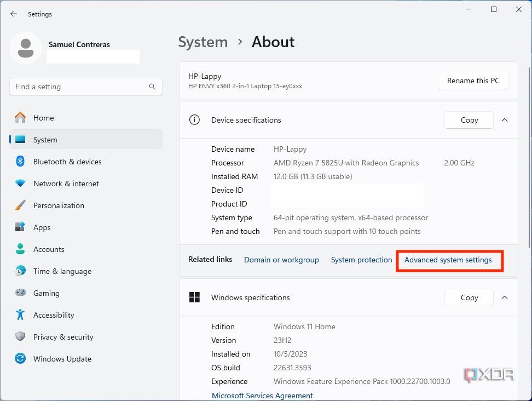Click the Windows 11 Home edition value

tap(304, 326)
